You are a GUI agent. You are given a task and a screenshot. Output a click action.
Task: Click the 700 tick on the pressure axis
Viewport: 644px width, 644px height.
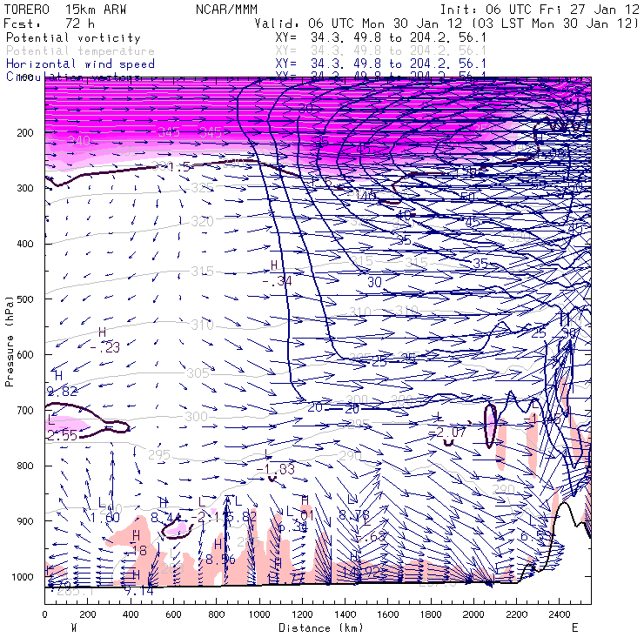click(25, 410)
